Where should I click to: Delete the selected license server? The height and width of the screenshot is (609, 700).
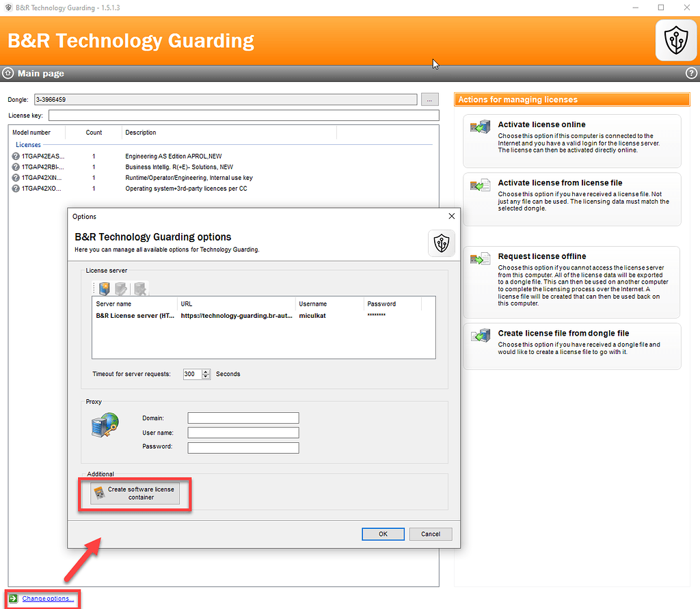140,289
